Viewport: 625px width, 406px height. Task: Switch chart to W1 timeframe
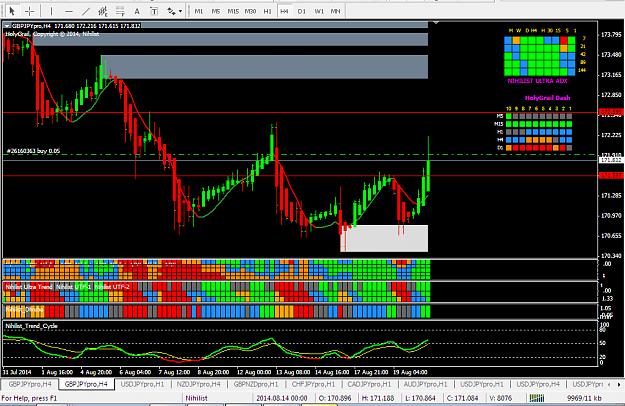[x=319, y=11]
